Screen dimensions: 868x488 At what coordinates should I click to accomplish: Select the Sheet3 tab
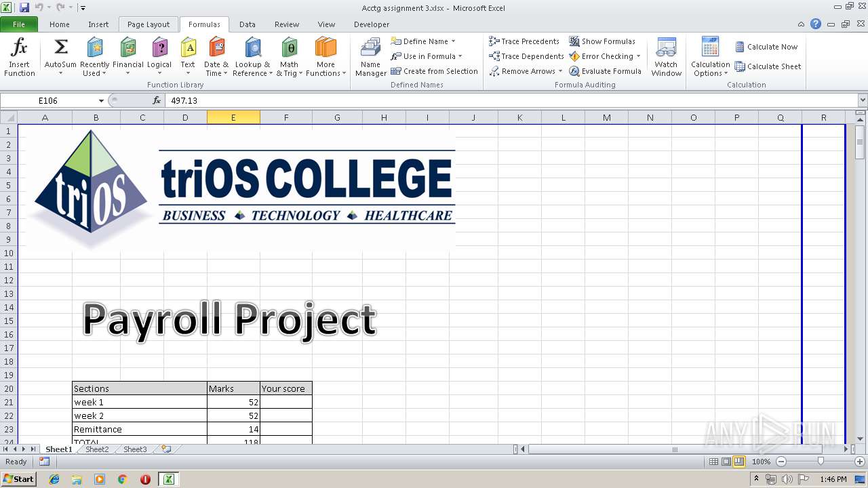pos(134,449)
